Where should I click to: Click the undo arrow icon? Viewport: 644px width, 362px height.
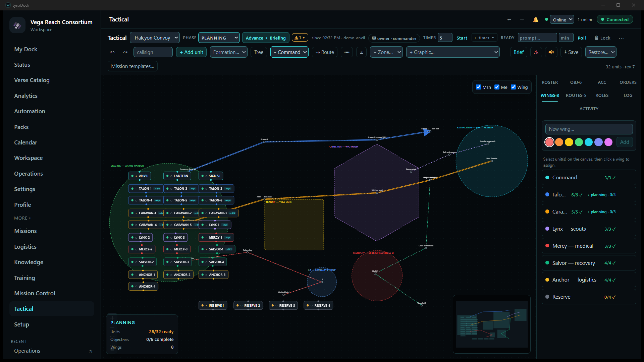click(112, 52)
